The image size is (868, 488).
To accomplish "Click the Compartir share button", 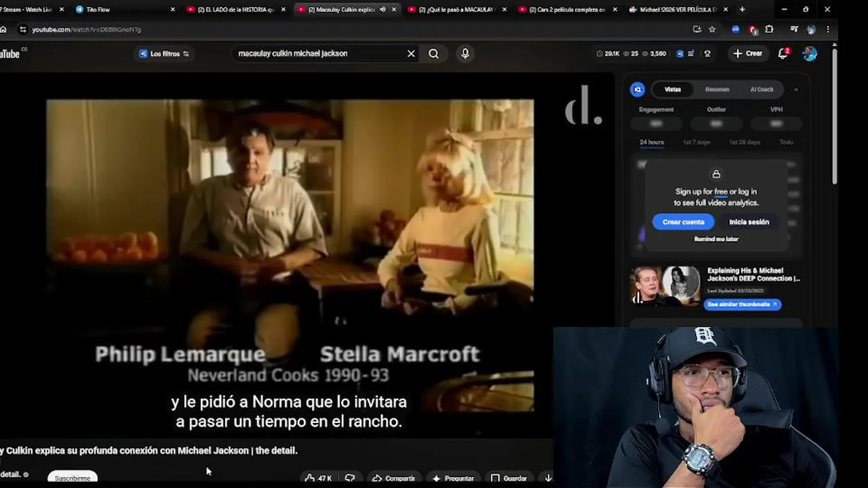I will (x=394, y=479).
